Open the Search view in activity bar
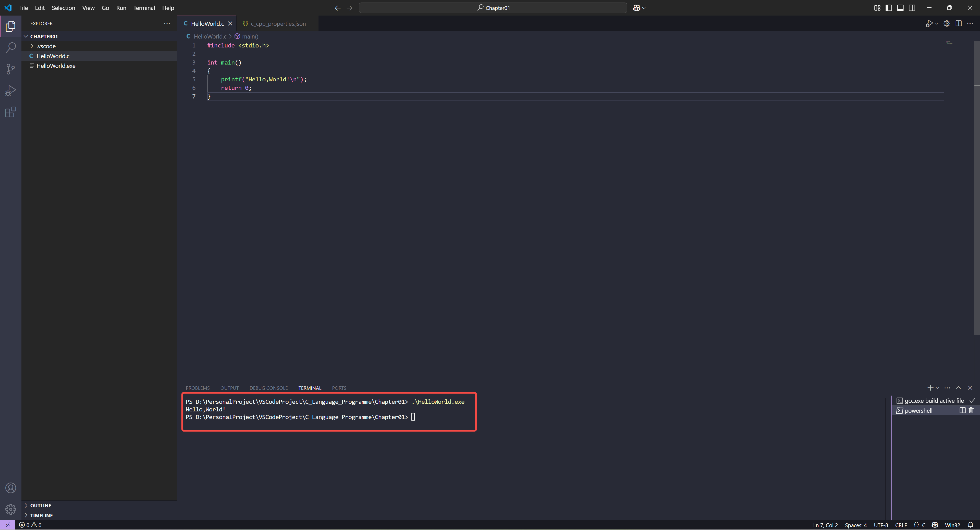The width and height of the screenshot is (980, 530). [x=11, y=47]
